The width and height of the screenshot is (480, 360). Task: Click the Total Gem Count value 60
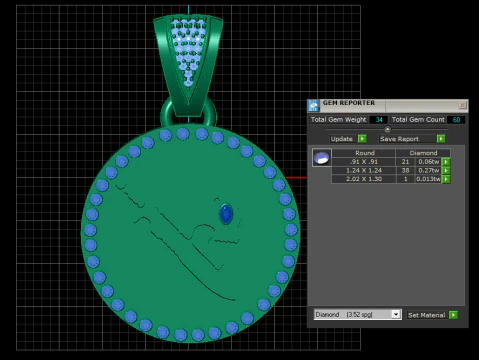456,120
